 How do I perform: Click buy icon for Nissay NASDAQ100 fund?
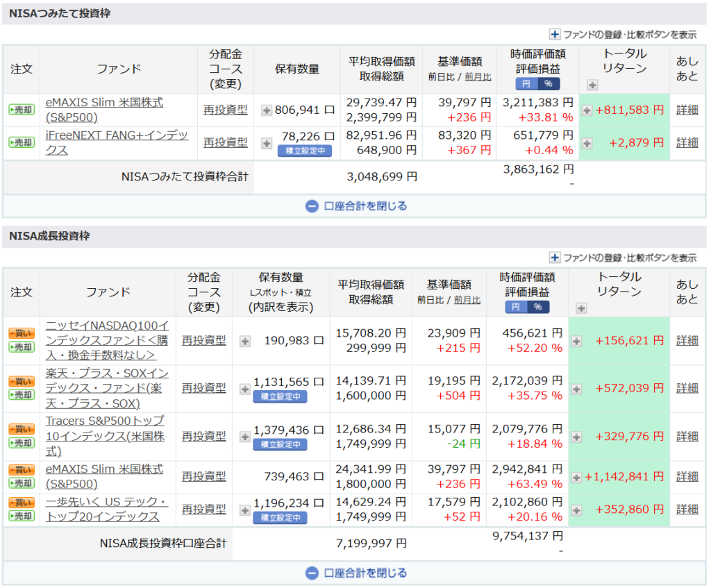click(21, 333)
